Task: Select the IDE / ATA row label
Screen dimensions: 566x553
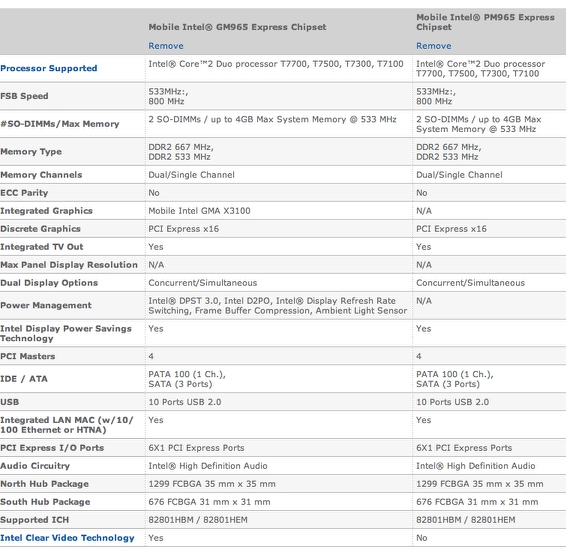Action: coord(24,379)
